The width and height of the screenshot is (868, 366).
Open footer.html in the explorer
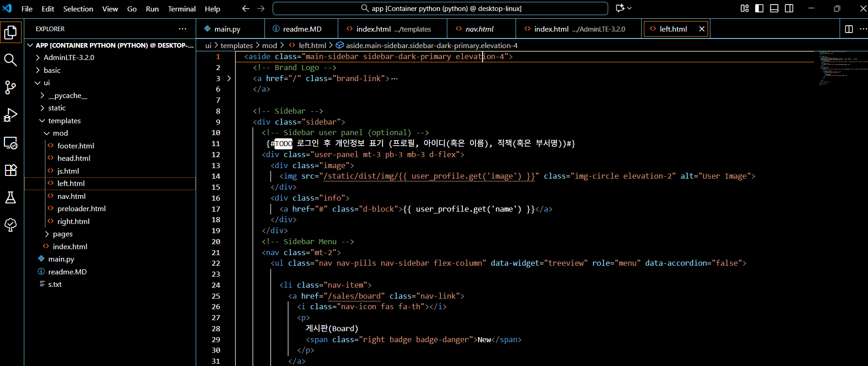(x=76, y=146)
